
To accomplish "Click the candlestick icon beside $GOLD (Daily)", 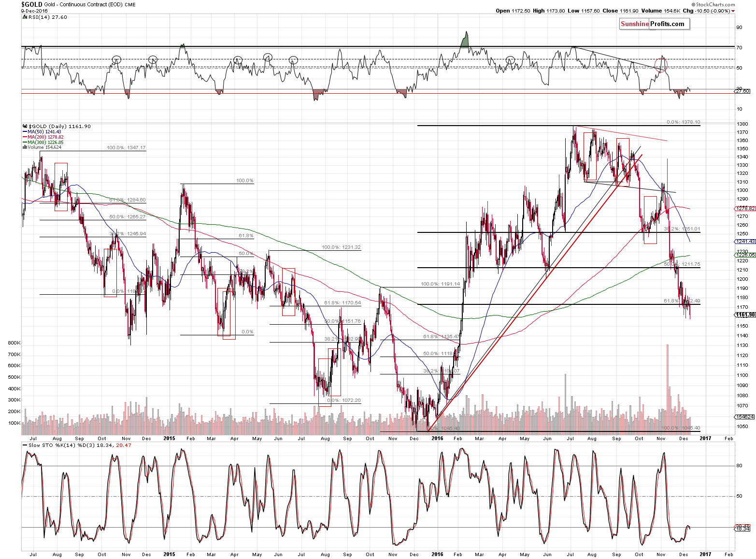I will 24,126.
